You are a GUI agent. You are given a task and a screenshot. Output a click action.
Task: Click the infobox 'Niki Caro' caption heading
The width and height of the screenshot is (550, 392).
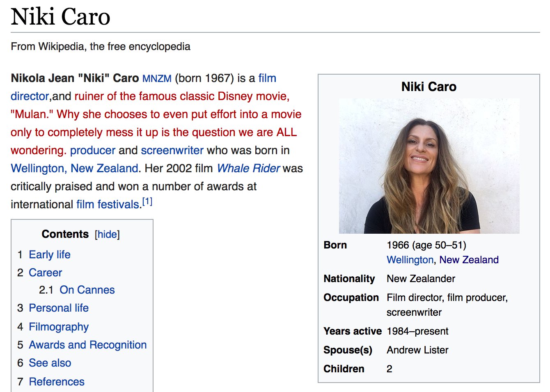pyautogui.click(x=429, y=87)
